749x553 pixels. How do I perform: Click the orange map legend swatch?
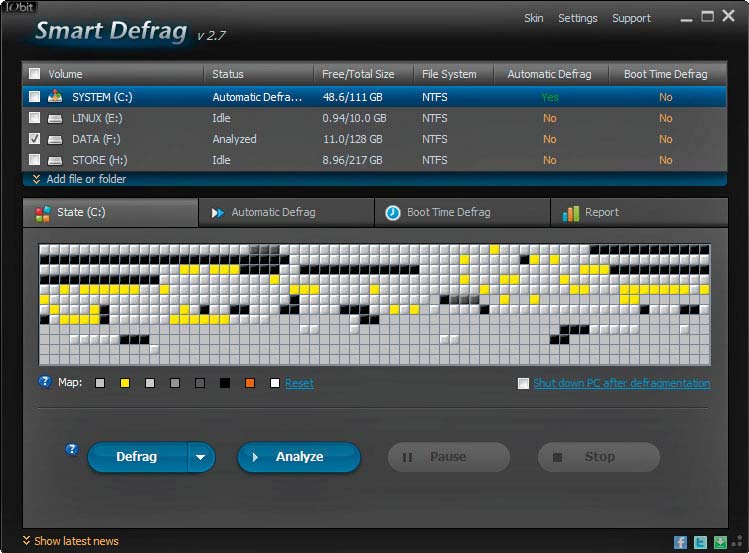pos(250,383)
